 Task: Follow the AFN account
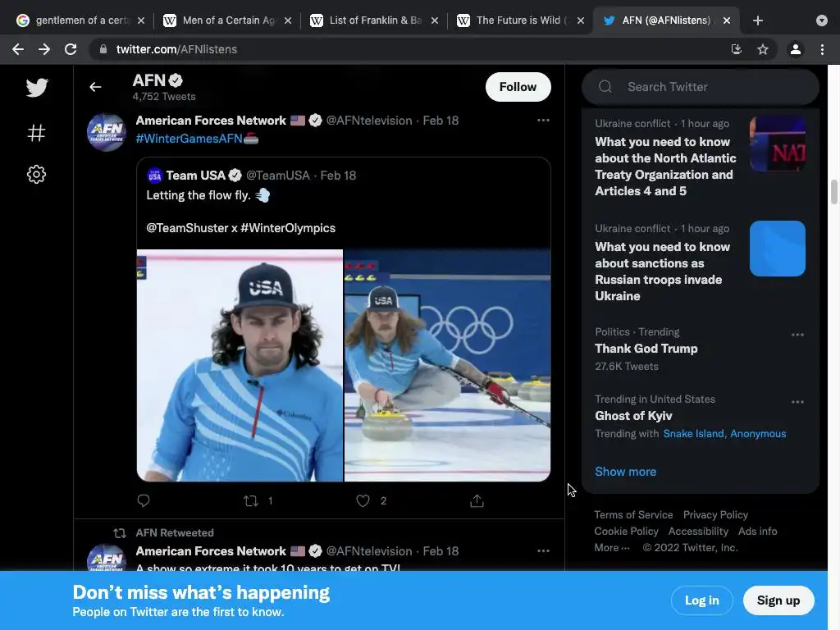518,87
